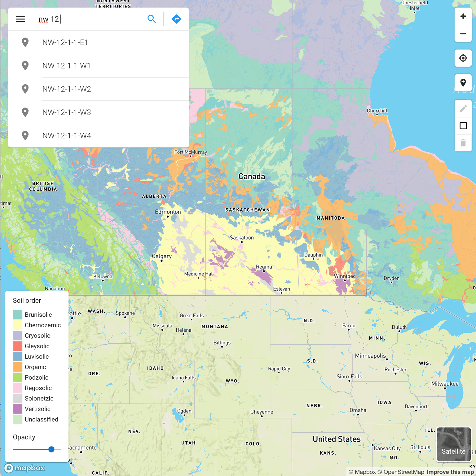Screen dimensions: 476x476
Task: Click inside the search text field
Action: coord(90,19)
